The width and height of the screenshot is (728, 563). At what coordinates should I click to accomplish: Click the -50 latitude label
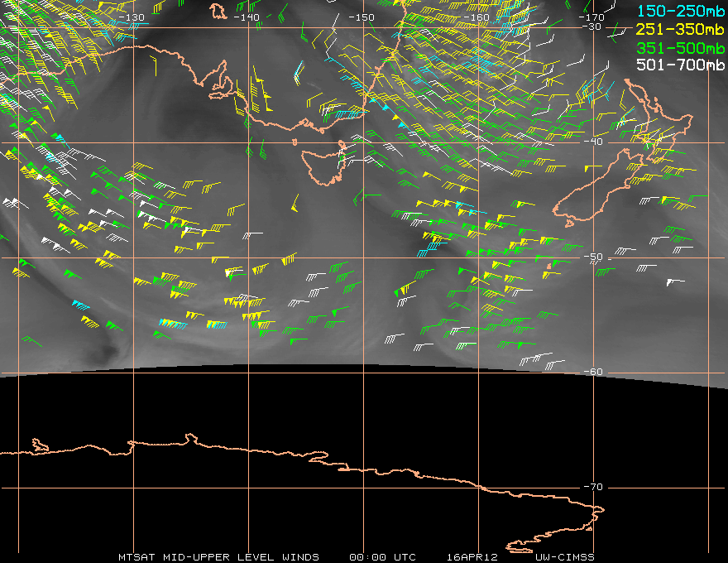coord(593,257)
